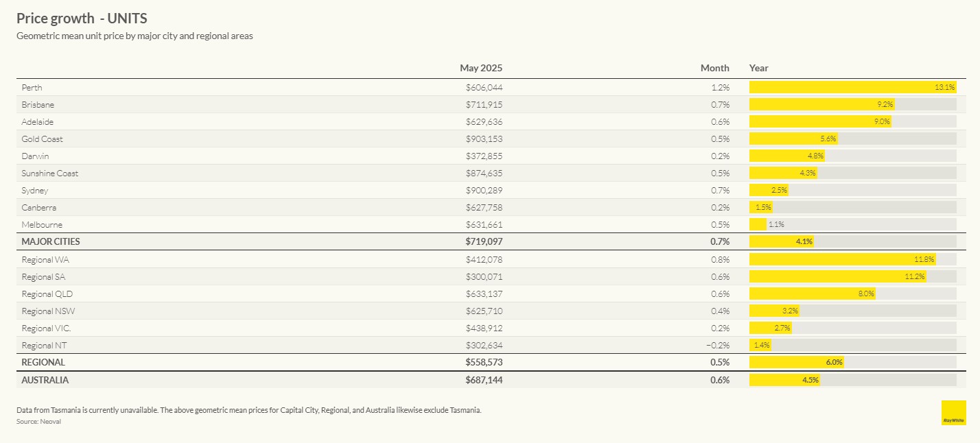980x443 pixels.
Task: Select the Year column header
Action: [758, 68]
